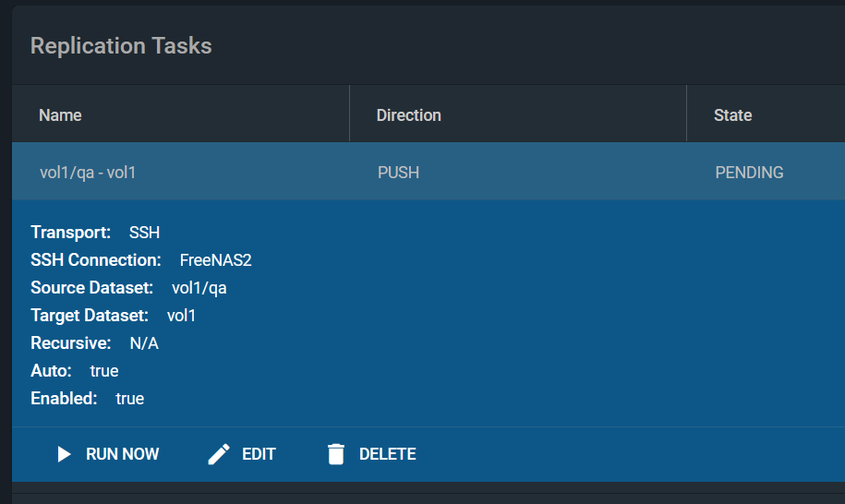The height and width of the screenshot is (504, 845).
Task: Sort by the Name column header
Action: tap(60, 115)
